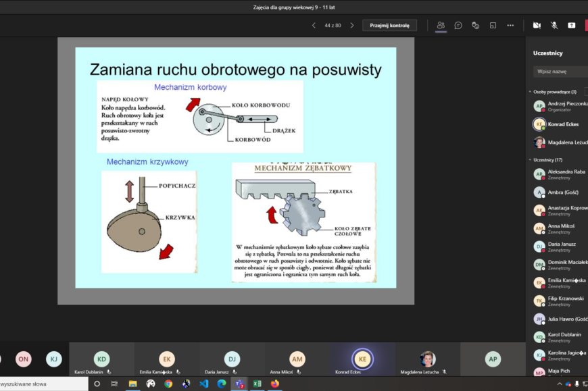Click Emilia Kamińska video tile

(167, 359)
